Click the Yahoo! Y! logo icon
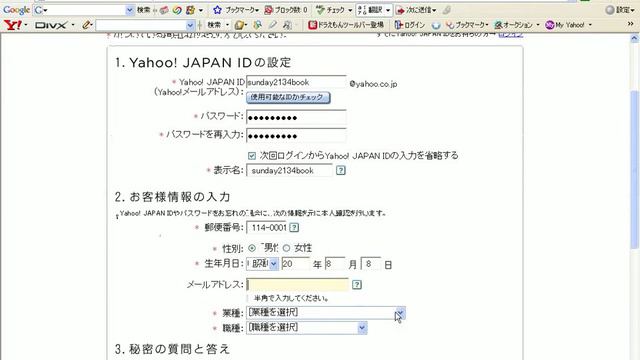Image resolution: width=640 pixels, height=360 pixels. pyautogui.click(x=12, y=25)
